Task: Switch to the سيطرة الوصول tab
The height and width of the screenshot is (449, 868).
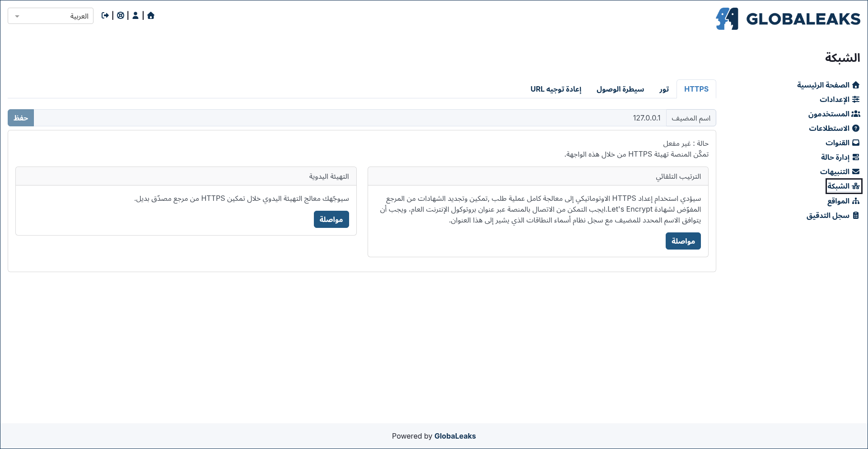Action: click(x=620, y=89)
